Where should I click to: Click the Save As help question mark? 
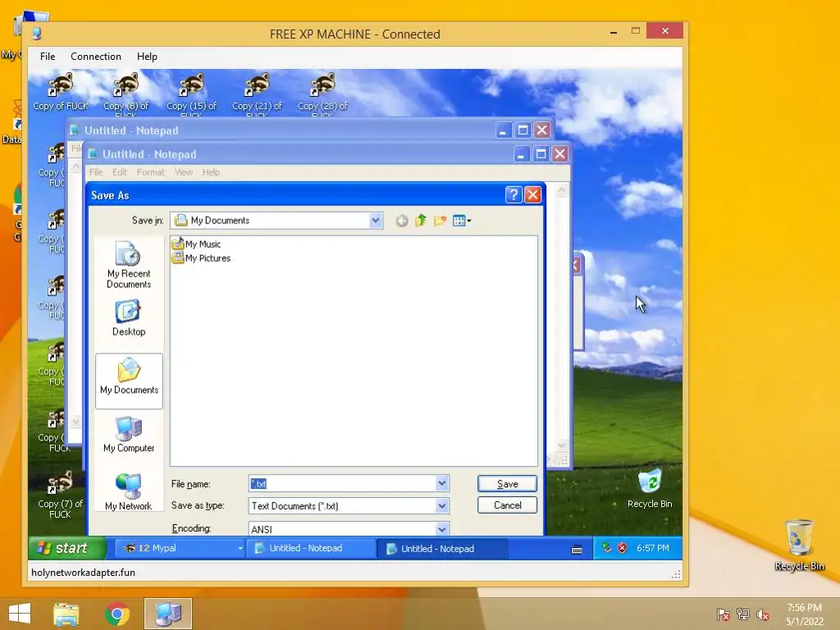[514, 194]
